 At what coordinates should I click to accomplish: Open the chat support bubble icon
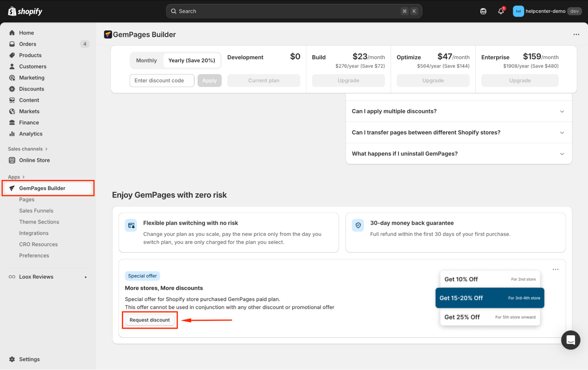pos(570,340)
